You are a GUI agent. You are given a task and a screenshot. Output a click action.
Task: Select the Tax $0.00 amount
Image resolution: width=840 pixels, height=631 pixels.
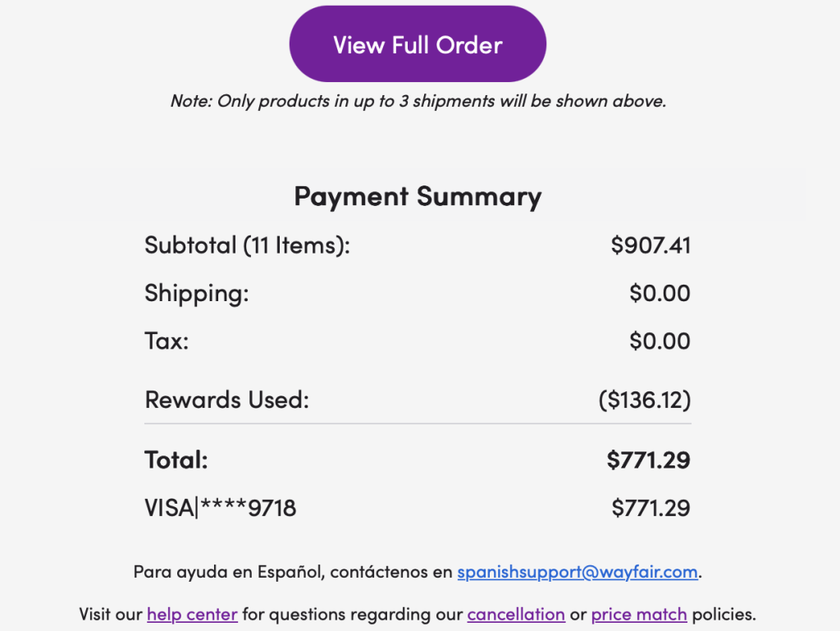pyautogui.click(x=660, y=341)
